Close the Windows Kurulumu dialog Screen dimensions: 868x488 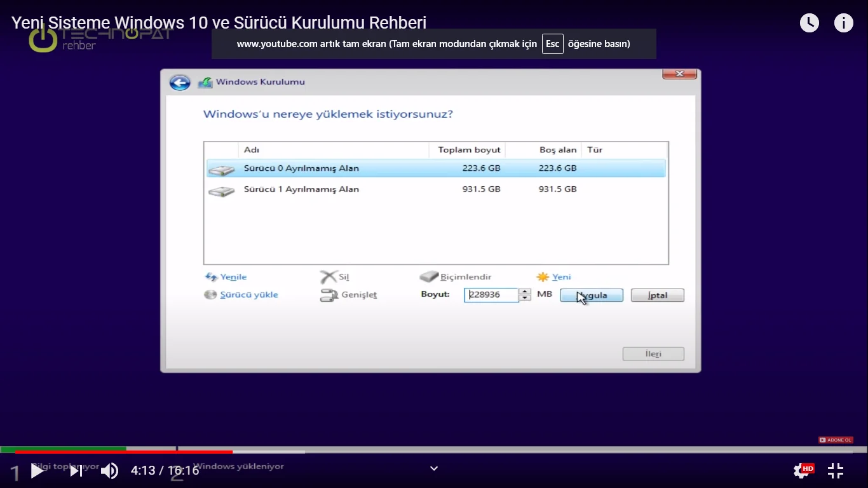[679, 74]
